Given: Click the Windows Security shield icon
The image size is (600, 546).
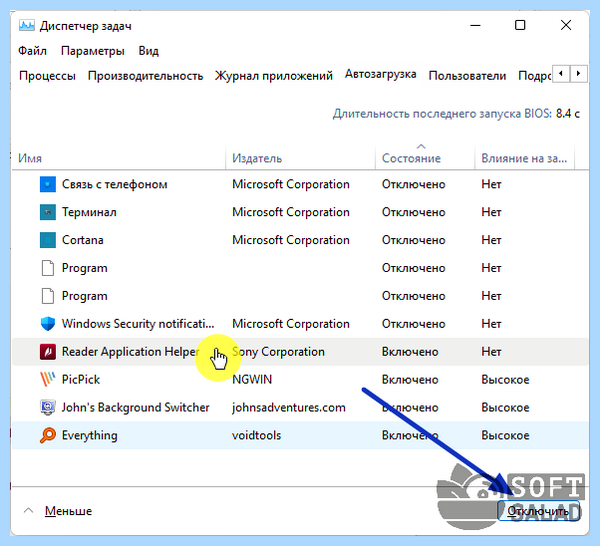Looking at the screenshot, I should click(x=48, y=324).
